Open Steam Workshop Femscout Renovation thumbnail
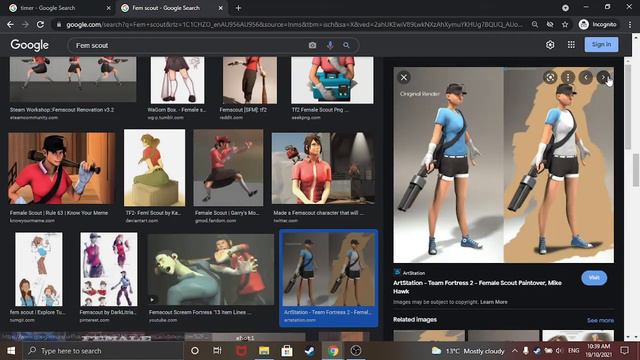Viewport: 640px width, 360px height. point(73,80)
